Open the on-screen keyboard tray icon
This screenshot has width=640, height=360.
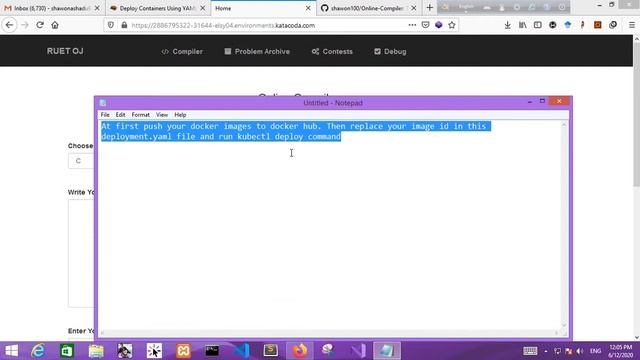pyautogui.click(x=530, y=351)
